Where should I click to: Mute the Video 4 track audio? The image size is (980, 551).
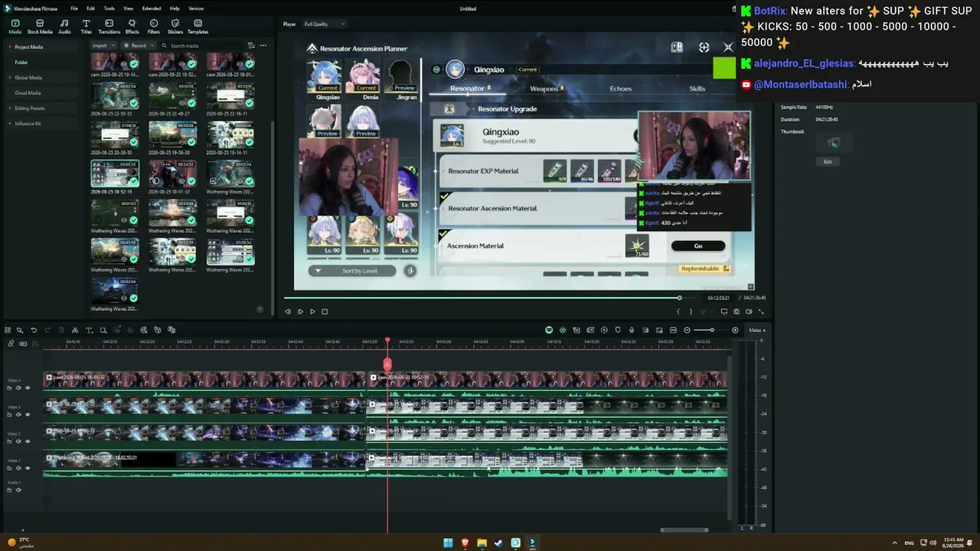[x=18, y=388]
